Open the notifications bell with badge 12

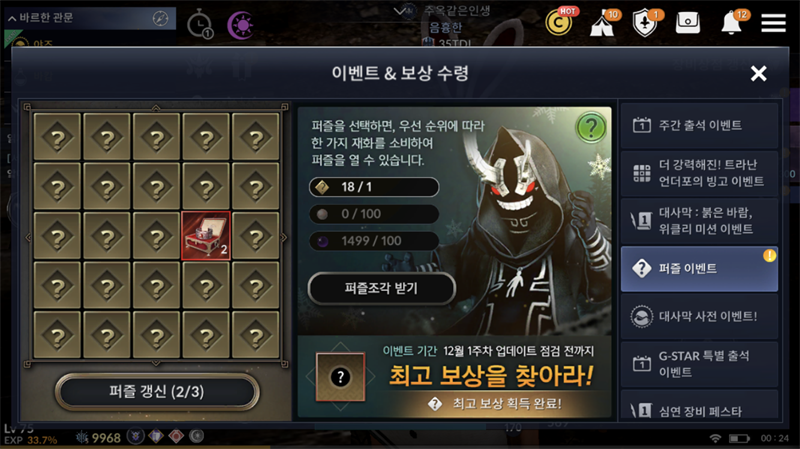click(732, 23)
